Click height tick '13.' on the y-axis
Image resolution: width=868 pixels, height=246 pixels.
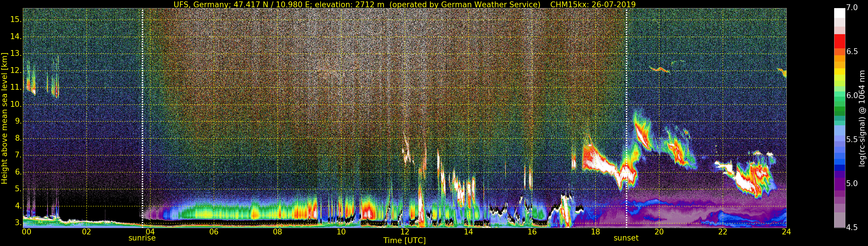tap(16, 54)
